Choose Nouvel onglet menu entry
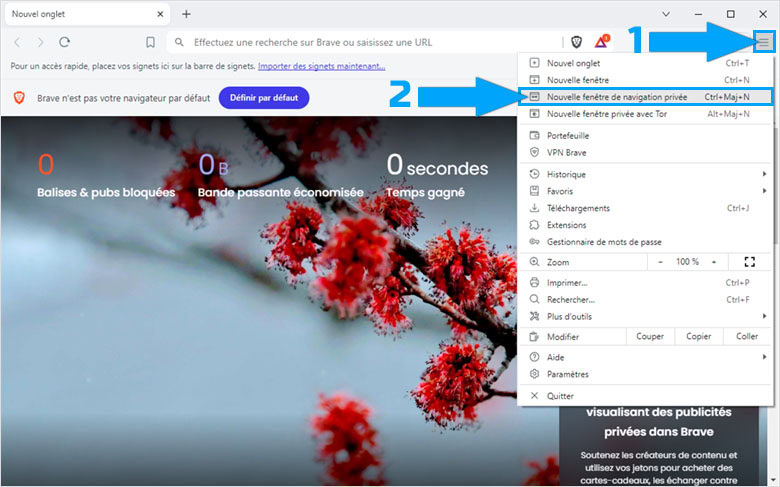Image resolution: width=780 pixels, height=487 pixels. coord(645,63)
